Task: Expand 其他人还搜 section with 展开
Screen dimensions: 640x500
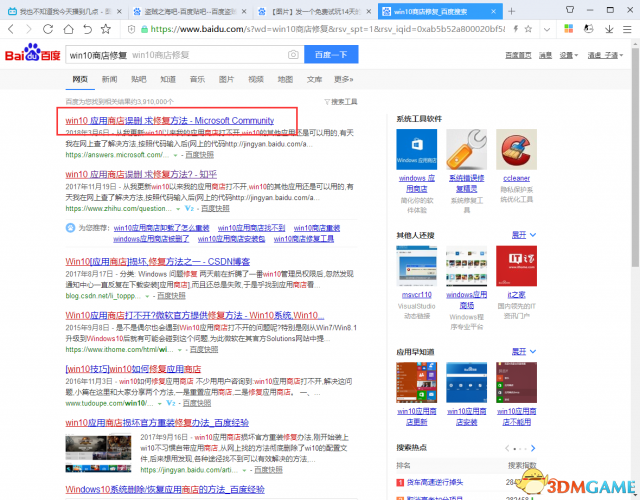Action: click(524, 235)
